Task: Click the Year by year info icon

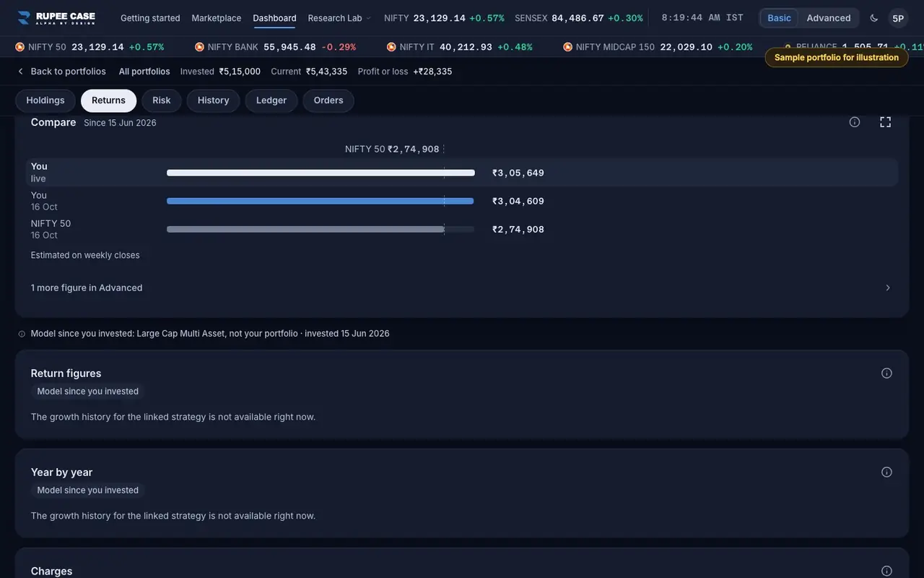Action: (x=887, y=472)
